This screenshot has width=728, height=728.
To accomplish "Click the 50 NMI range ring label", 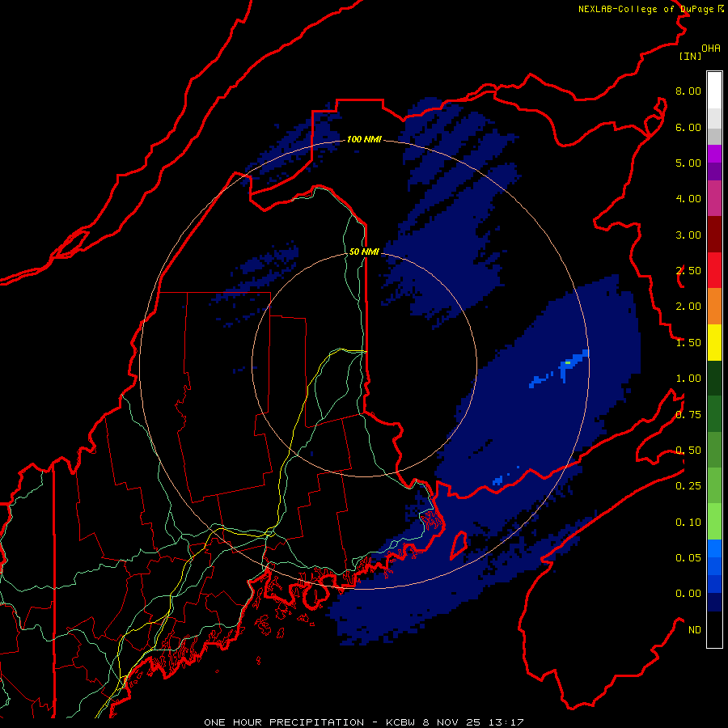I will tap(364, 252).
